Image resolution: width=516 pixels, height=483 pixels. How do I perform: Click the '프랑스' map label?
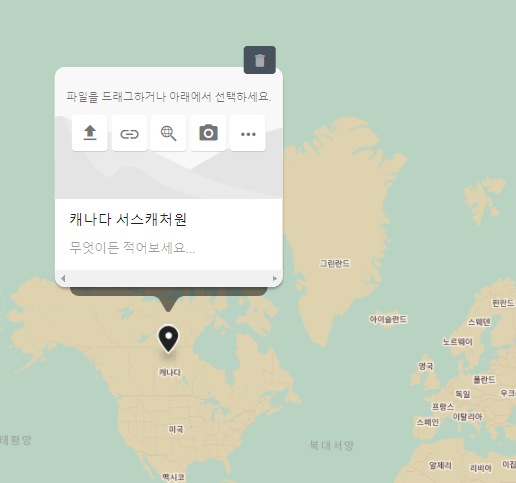tap(443, 407)
